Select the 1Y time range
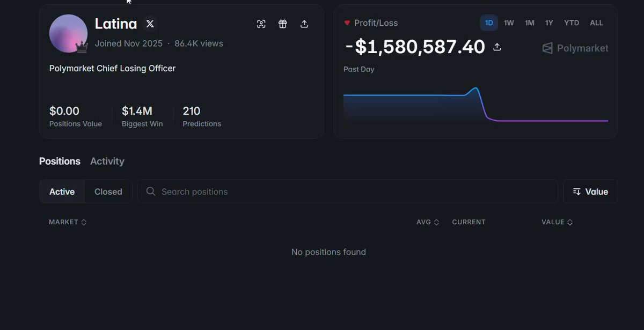The height and width of the screenshot is (330, 644). [549, 23]
